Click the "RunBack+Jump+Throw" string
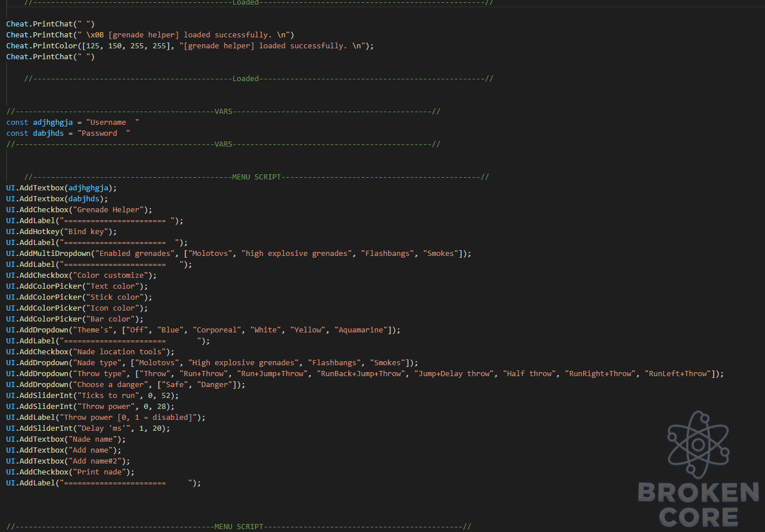765x532 pixels. pyautogui.click(x=361, y=373)
